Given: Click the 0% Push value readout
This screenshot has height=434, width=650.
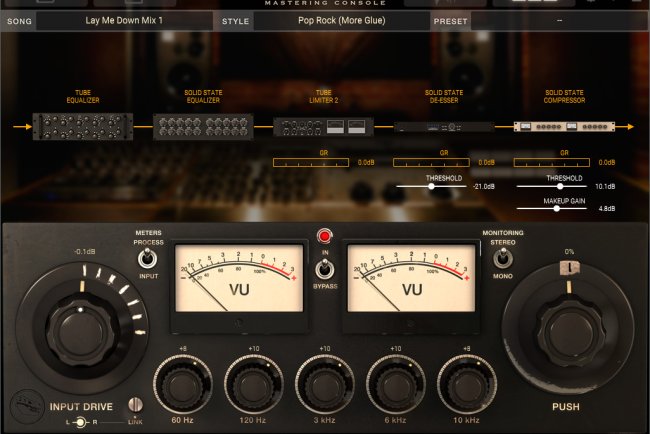Looking at the screenshot, I should point(569,252).
